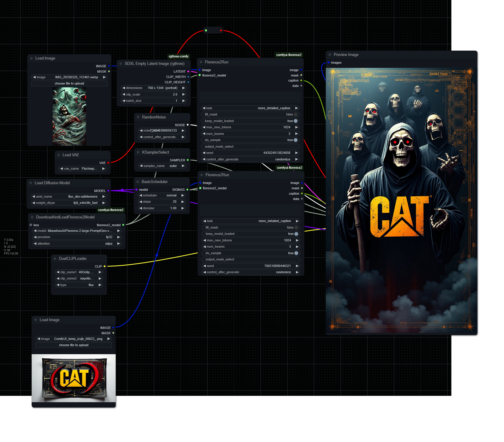Screen dimensions: 504x442
Task: Toggle fill_mask in the lower Florence2Run node
Action: (x=251, y=228)
